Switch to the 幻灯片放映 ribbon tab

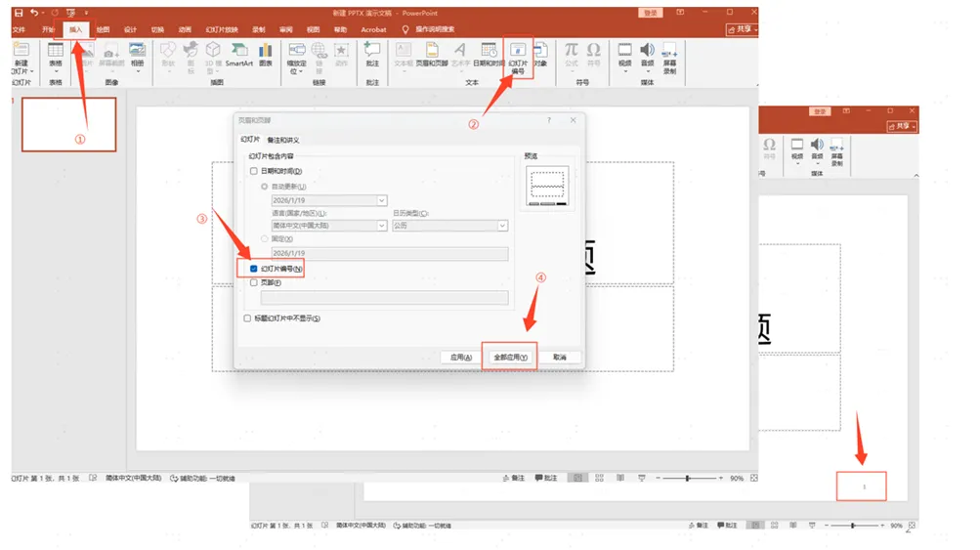222,29
